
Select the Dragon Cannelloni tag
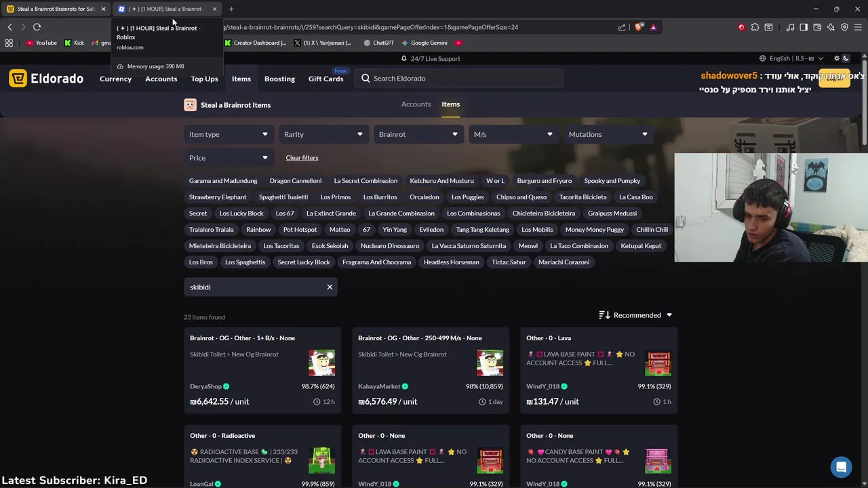point(296,181)
